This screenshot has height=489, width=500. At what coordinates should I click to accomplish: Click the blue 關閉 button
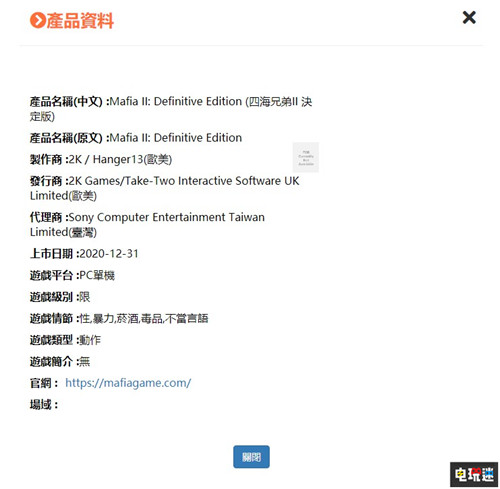tap(251, 457)
